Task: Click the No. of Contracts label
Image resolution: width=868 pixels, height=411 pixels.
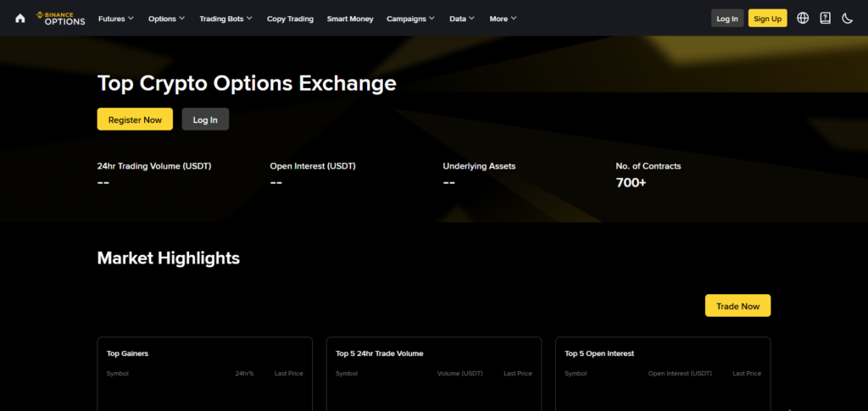Action: coord(648,166)
